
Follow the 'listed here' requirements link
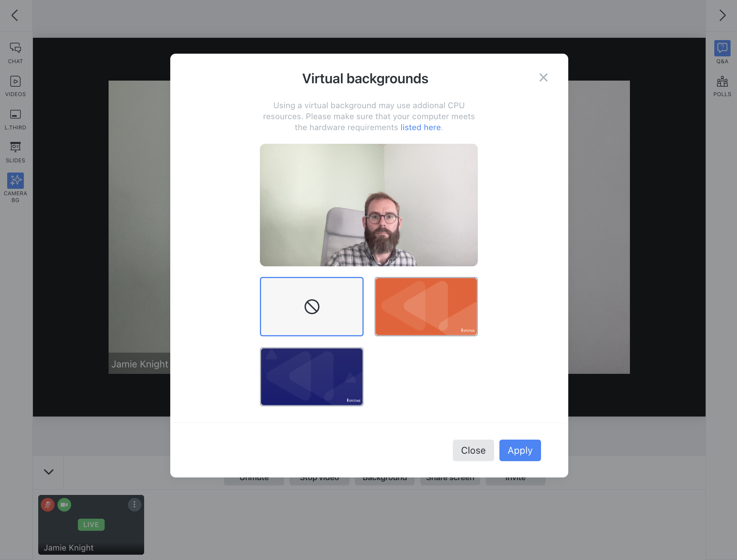coord(420,128)
